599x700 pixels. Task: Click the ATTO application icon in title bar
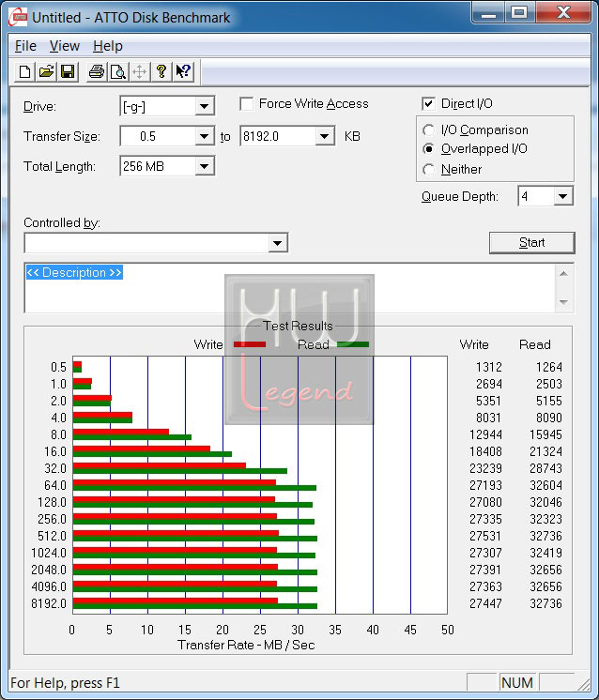18,17
